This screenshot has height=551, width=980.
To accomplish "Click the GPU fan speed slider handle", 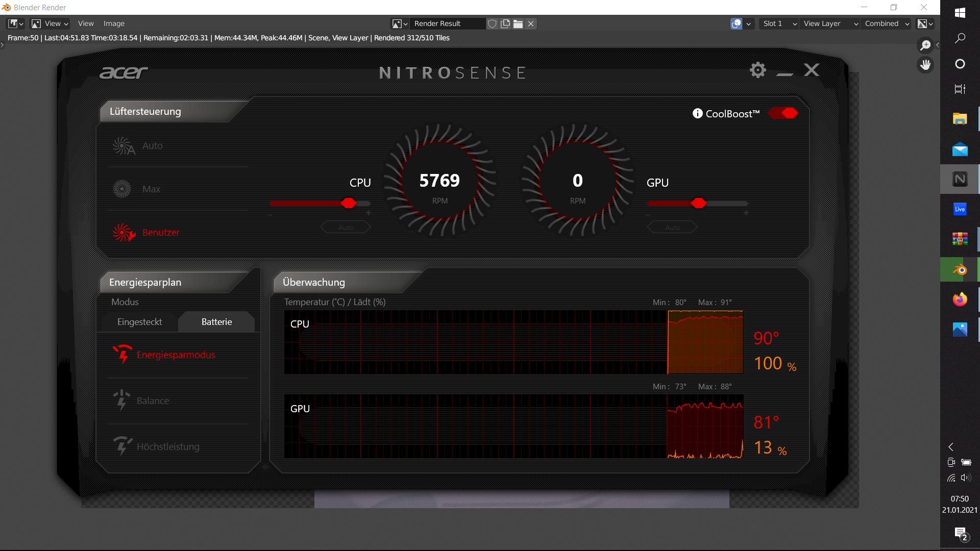I will pos(699,203).
